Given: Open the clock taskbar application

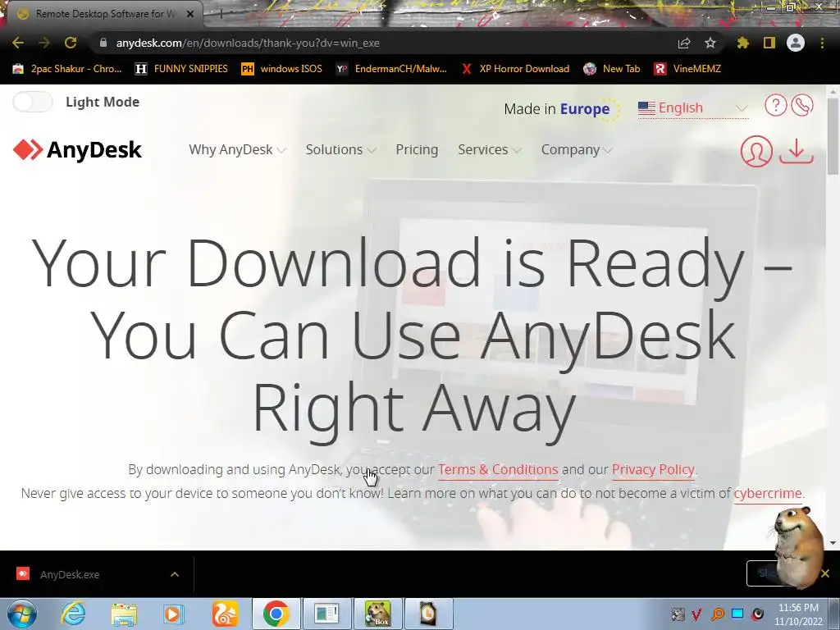Looking at the screenshot, I should click(x=428, y=614).
